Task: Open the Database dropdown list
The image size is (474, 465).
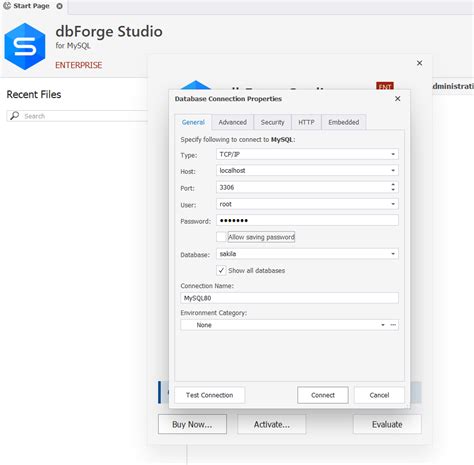Action: click(393, 254)
